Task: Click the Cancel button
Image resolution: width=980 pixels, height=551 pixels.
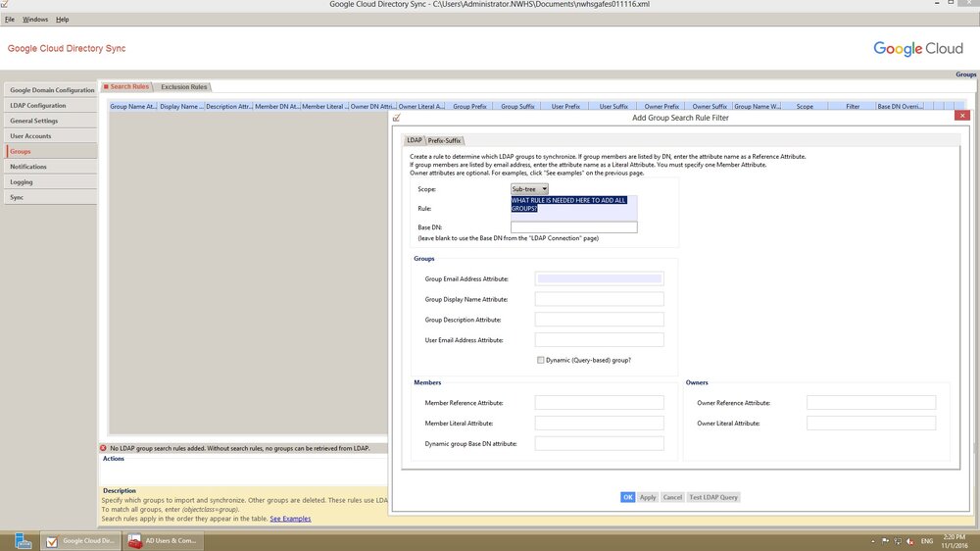Action: click(672, 497)
